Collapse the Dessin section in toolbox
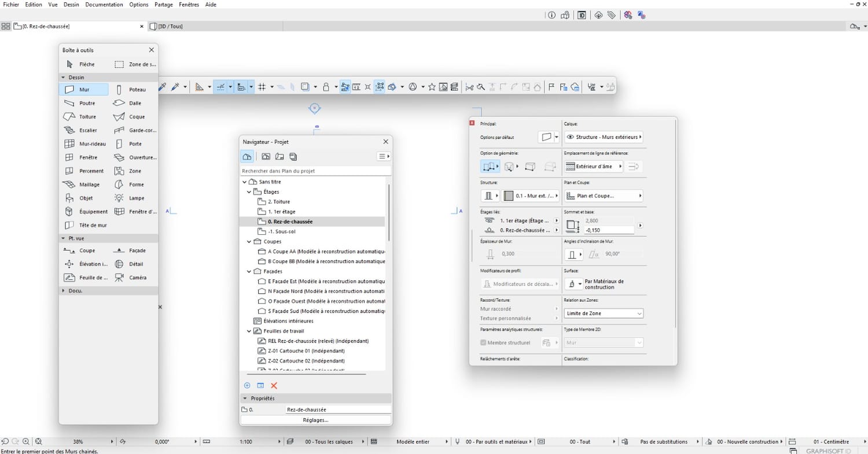This screenshot has width=868, height=454. [63, 77]
